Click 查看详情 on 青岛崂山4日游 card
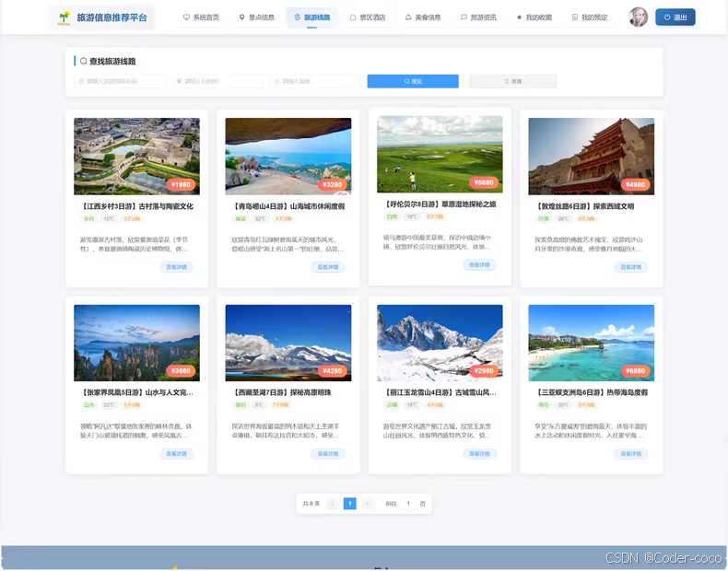The height and width of the screenshot is (571, 728). pos(328,267)
